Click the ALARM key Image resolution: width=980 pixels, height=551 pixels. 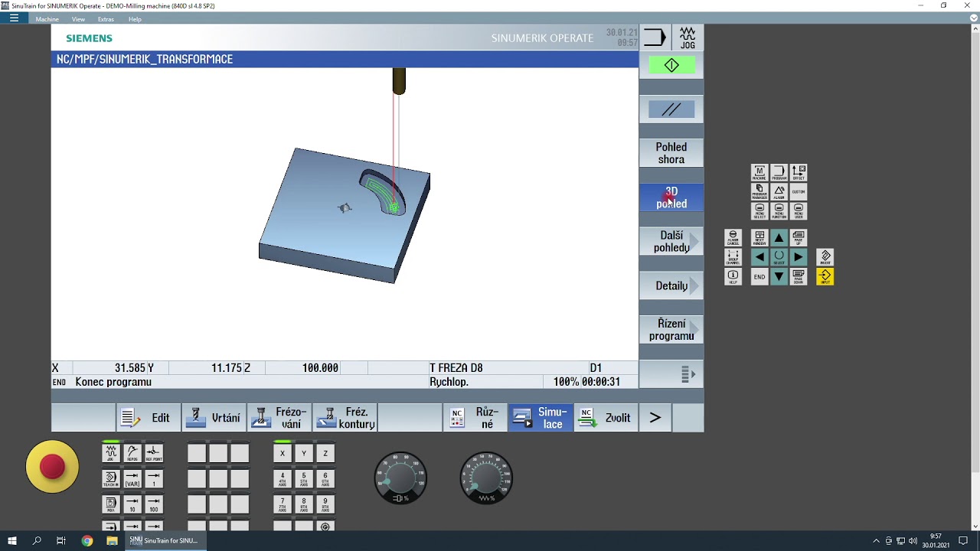[779, 191]
